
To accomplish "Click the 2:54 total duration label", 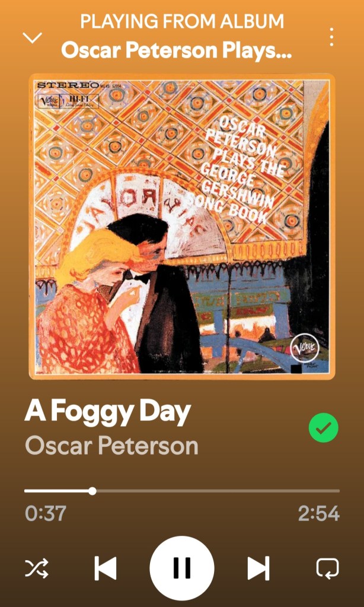I will pyautogui.click(x=319, y=513).
